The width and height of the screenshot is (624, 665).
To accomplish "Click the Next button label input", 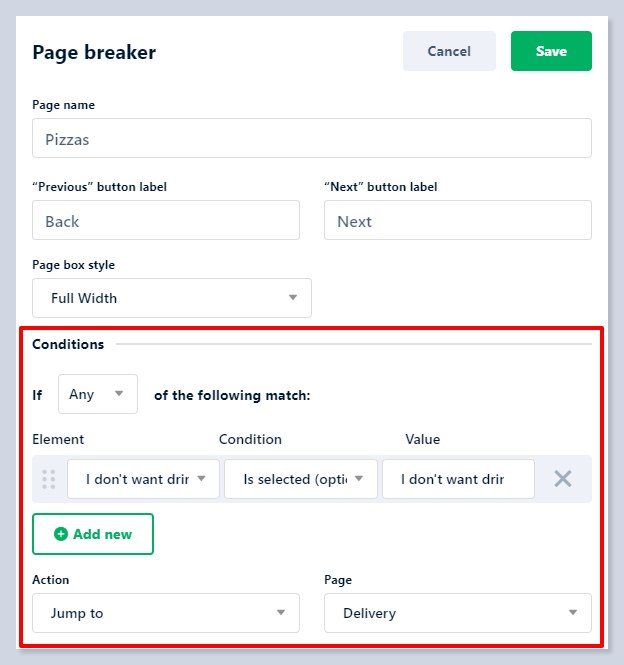I will coord(457,221).
